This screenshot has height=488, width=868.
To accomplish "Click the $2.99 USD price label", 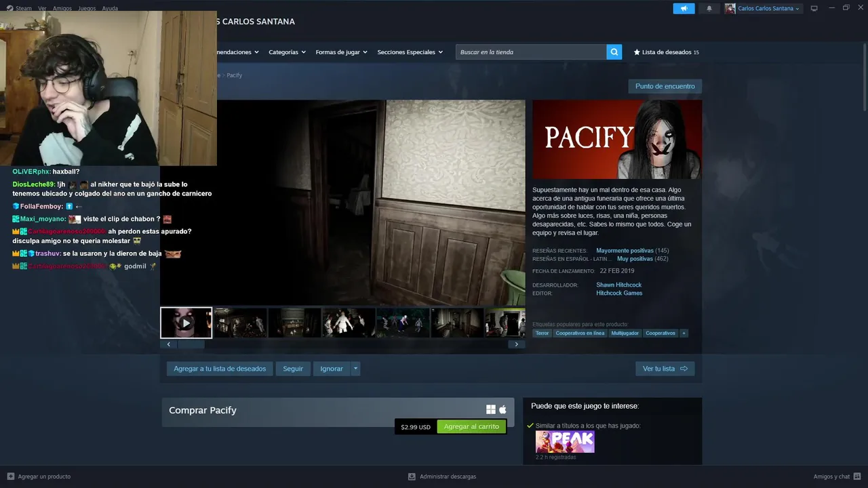I will click(x=416, y=427).
